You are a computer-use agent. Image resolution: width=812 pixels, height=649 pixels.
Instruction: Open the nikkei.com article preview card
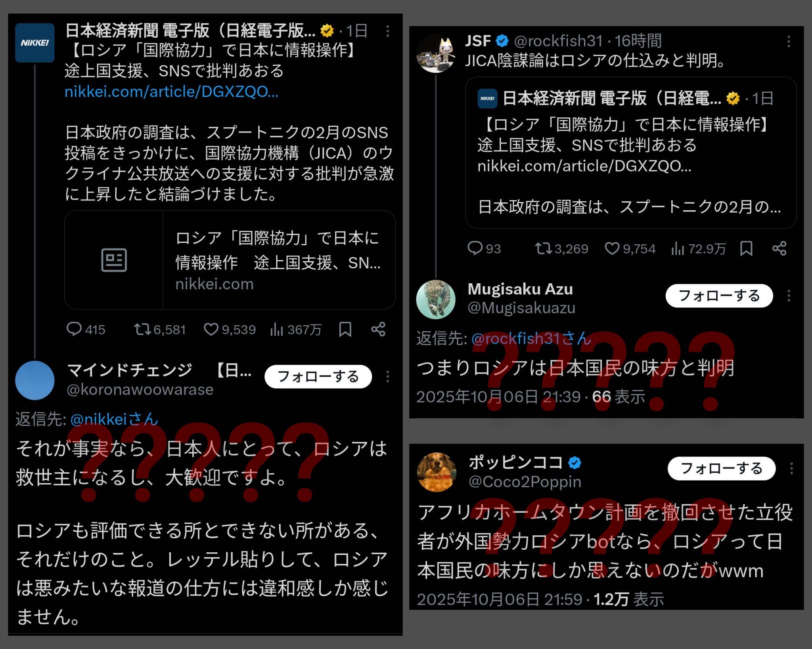point(230,260)
